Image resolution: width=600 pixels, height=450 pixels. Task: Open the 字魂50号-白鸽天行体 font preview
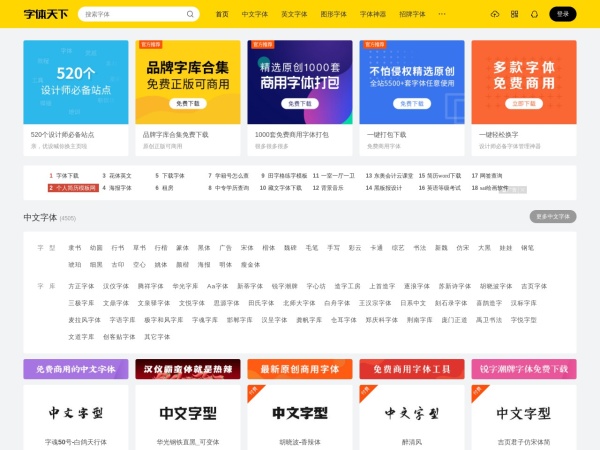pos(75,413)
